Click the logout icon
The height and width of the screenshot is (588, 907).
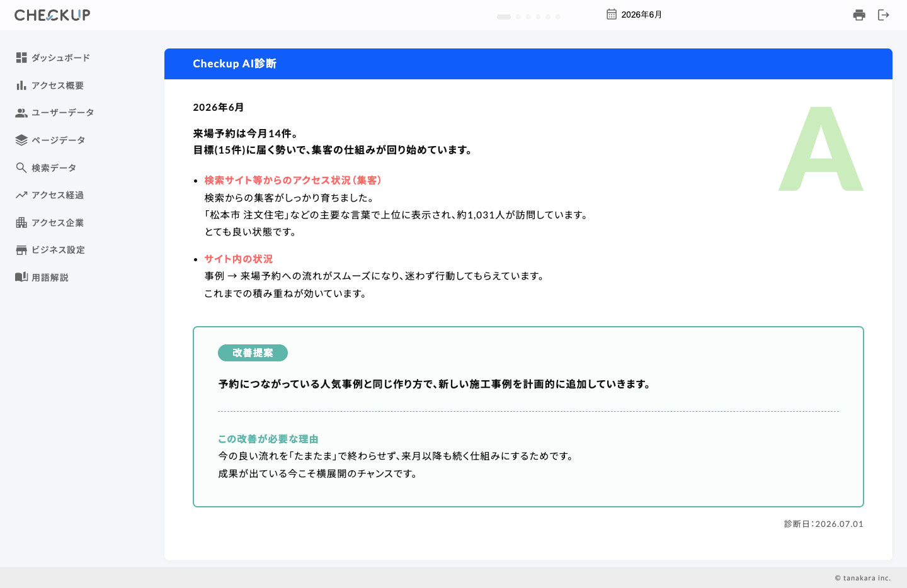point(884,15)
